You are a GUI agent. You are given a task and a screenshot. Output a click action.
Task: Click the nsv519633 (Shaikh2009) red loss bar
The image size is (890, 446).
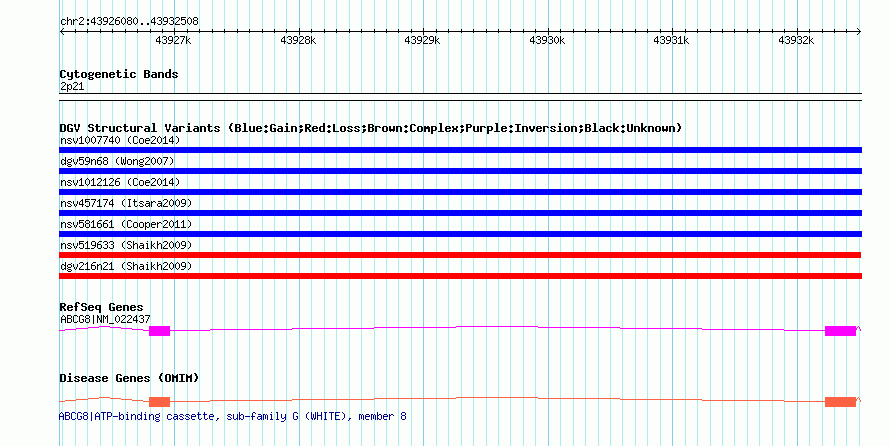(x=460, y=255)
